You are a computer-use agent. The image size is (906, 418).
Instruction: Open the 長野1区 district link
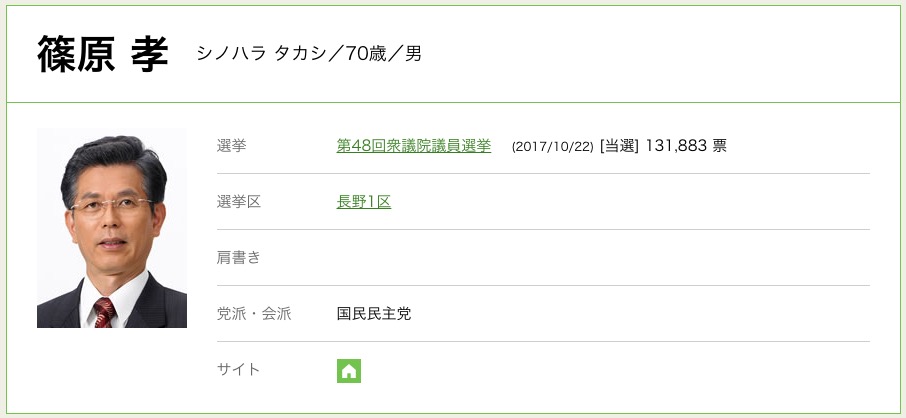pyautogui.click(x=364, y=202)
